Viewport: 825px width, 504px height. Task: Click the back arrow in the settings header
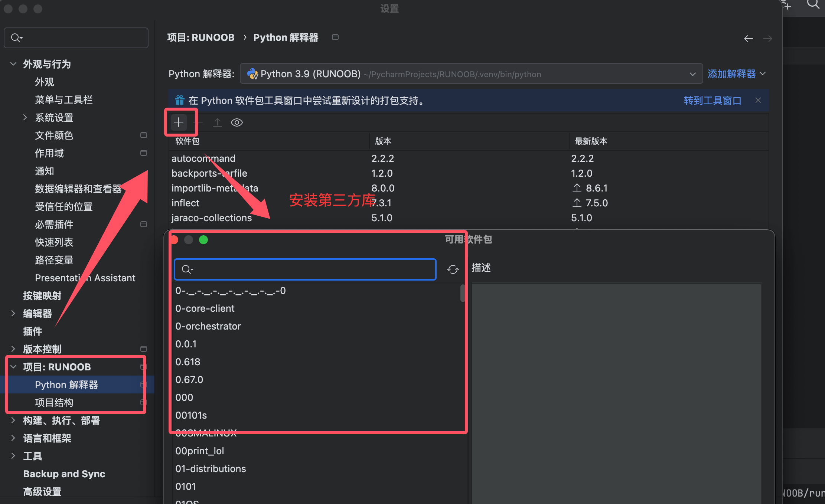coord(748,38)
